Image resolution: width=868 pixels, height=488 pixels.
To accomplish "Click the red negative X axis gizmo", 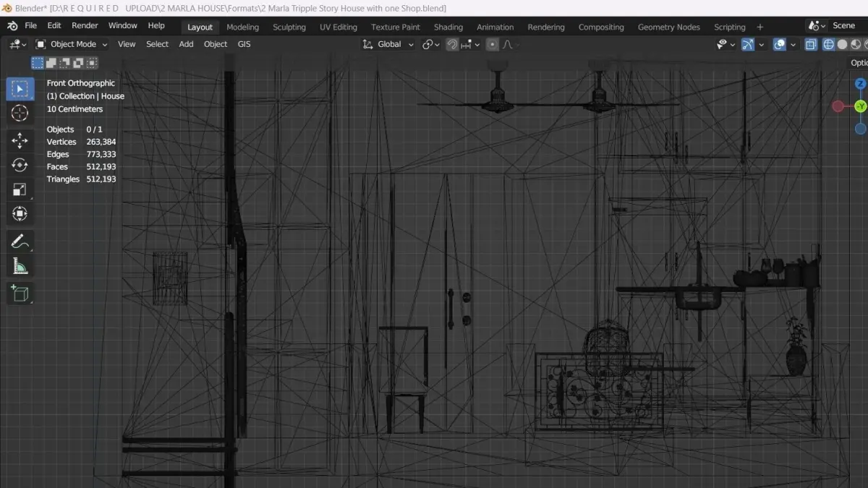I will 838,106.
